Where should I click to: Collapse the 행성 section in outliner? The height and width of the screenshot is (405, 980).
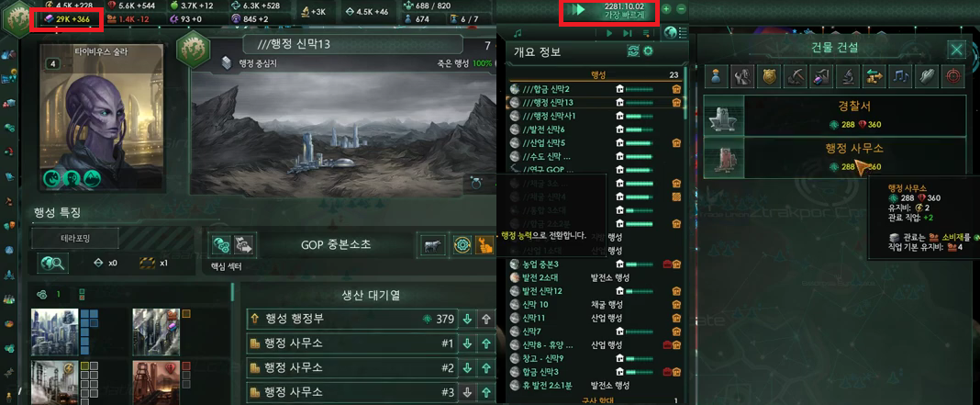596,74
